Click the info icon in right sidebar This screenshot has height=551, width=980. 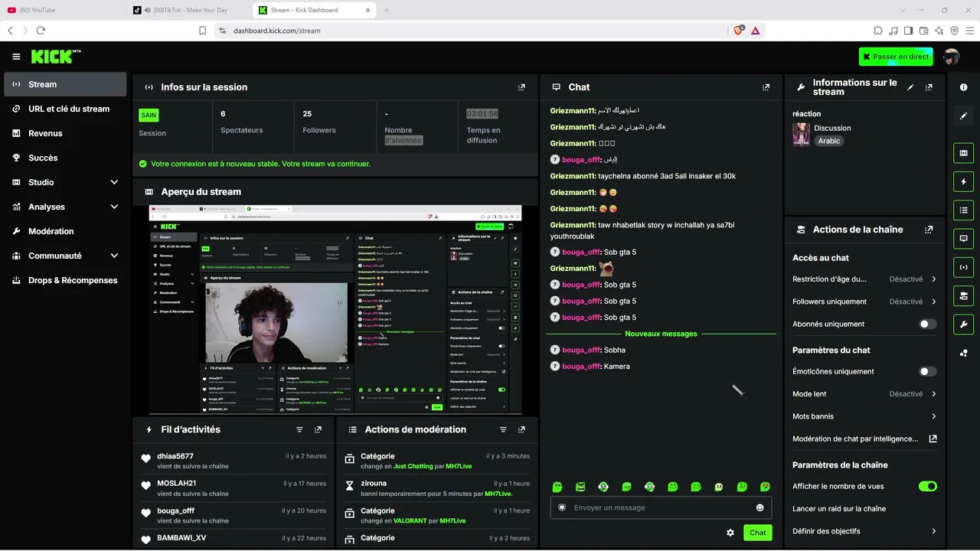(x=963, y=87)
